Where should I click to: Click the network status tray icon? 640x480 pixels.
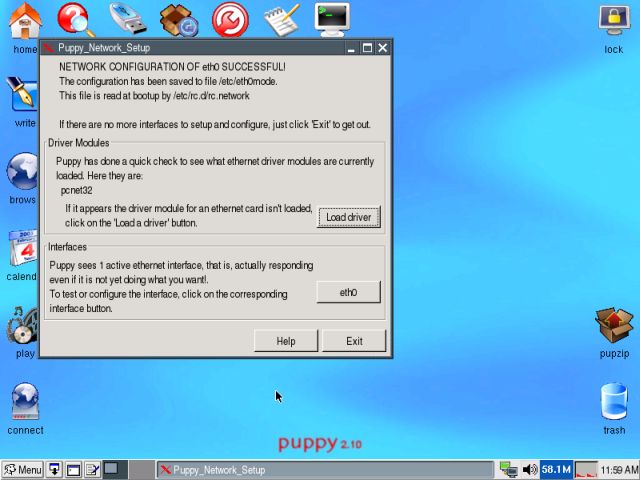click(x=509, y=470)
